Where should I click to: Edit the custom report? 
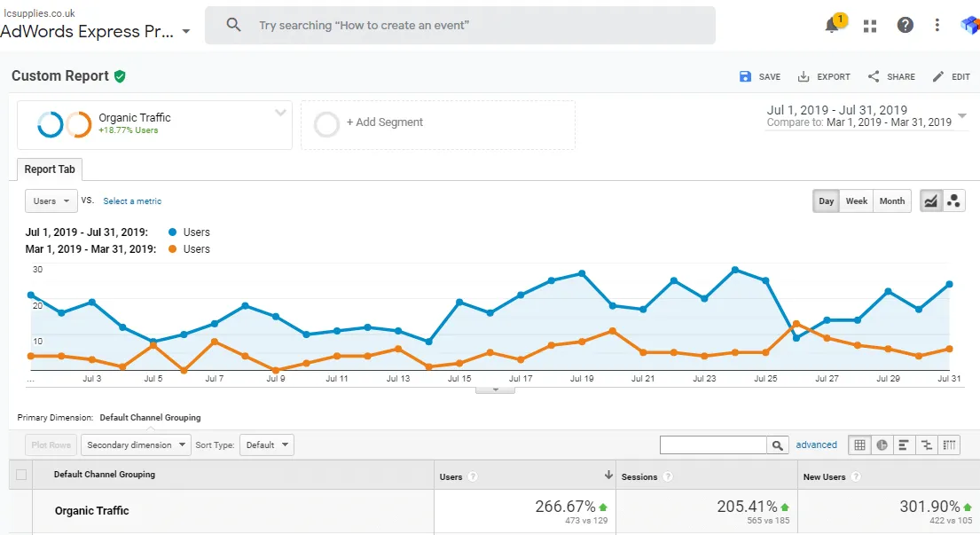pos(952,76)
